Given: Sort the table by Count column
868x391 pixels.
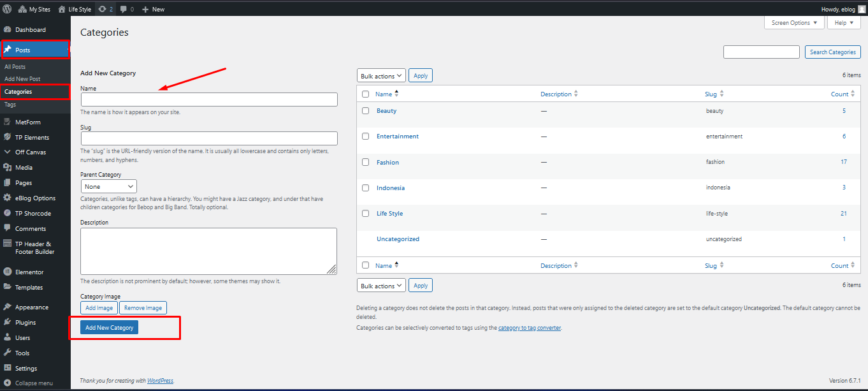Looking at the screenshot, I should (840, 94).
